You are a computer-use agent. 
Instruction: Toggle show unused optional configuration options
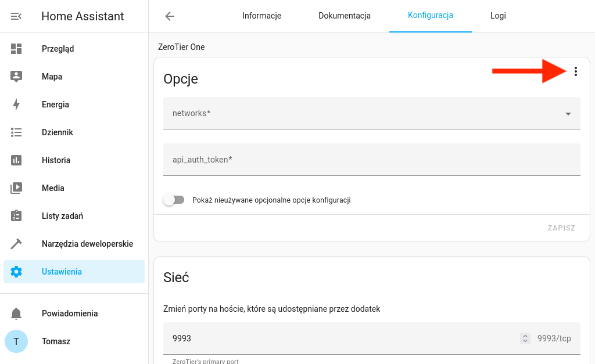(x=174, y=200)
